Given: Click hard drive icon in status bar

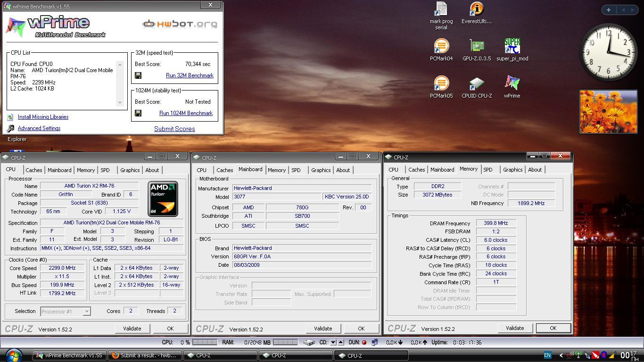Looking at the screenshot, I should (x=309, y=342).
